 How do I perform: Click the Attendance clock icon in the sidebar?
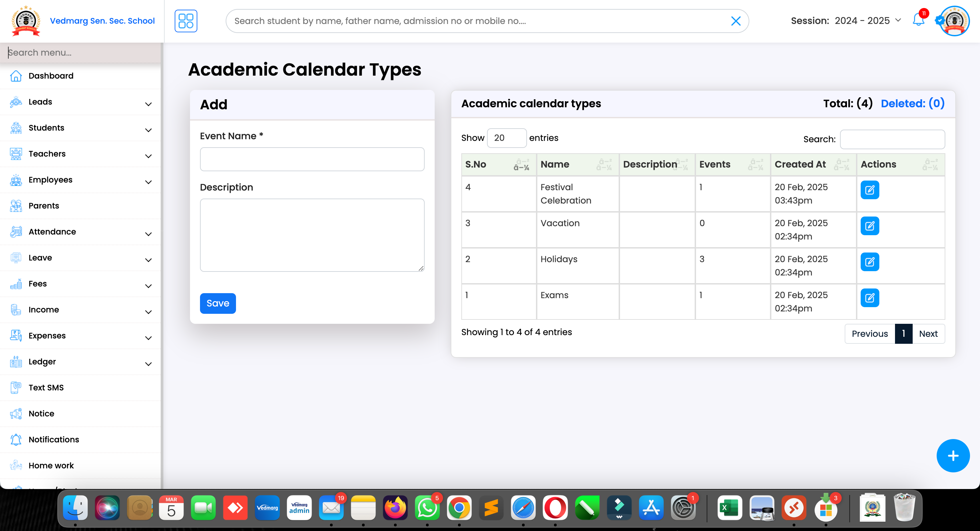tap(16, 232)
